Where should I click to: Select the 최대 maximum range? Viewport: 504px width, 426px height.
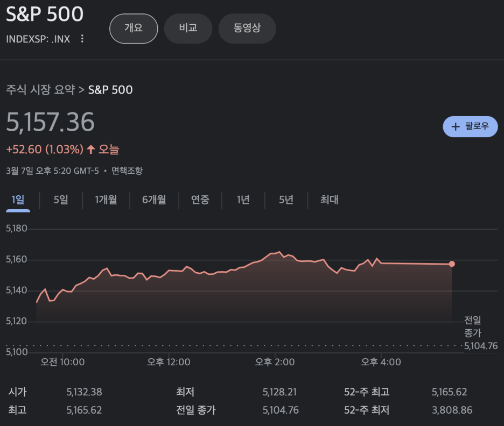[329, 200]
